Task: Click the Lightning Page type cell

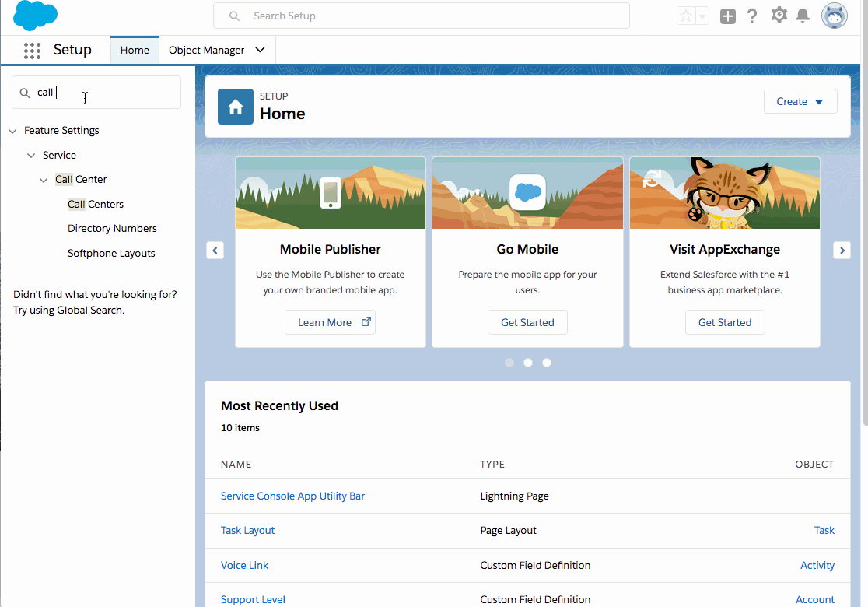Action: click(x=514, y=496)
